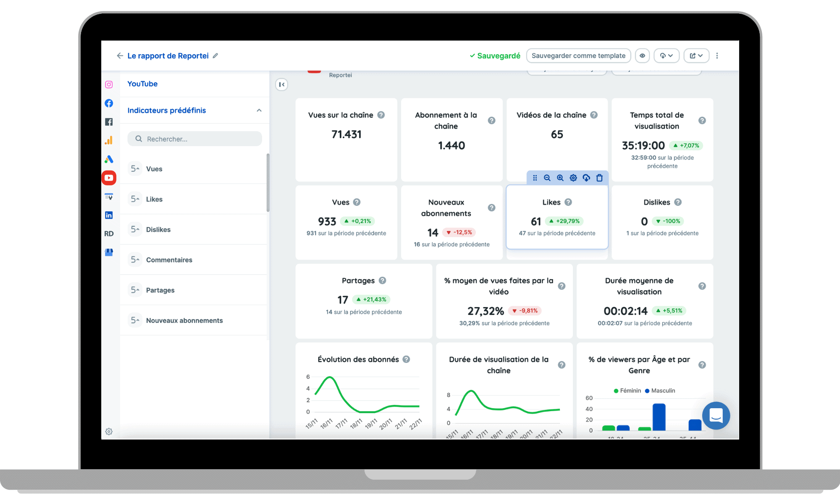
Task: Click Sauvegarder comme template button
Action: click(578, 56)
